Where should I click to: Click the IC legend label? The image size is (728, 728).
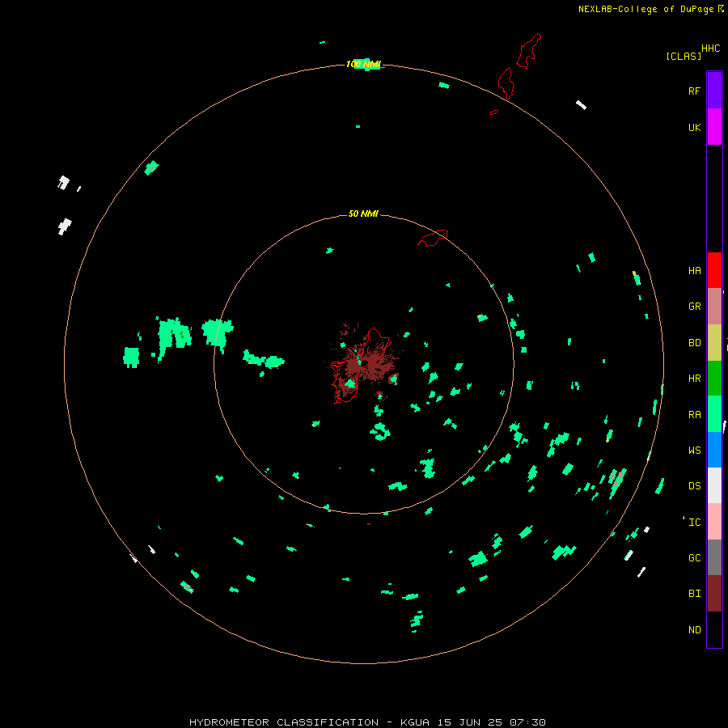[x=694, y=522]
